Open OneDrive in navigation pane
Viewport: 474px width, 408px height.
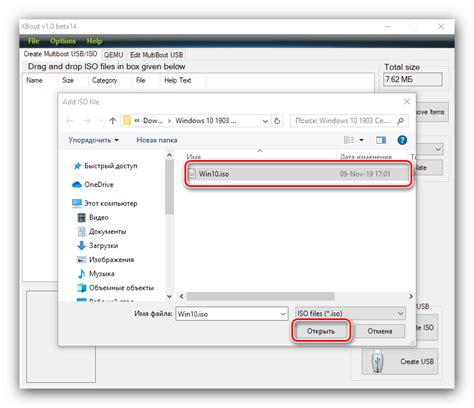click(x=93, y=184)
